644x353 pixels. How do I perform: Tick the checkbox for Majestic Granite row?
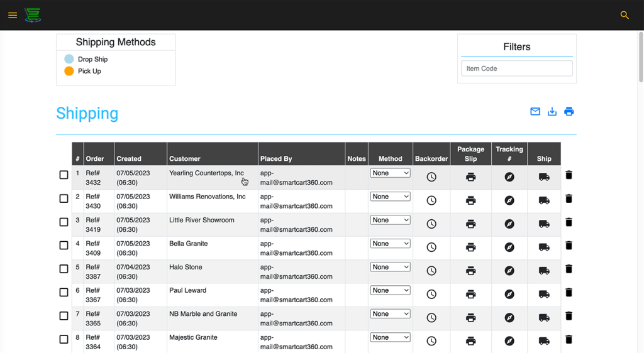tap(64, 340)
